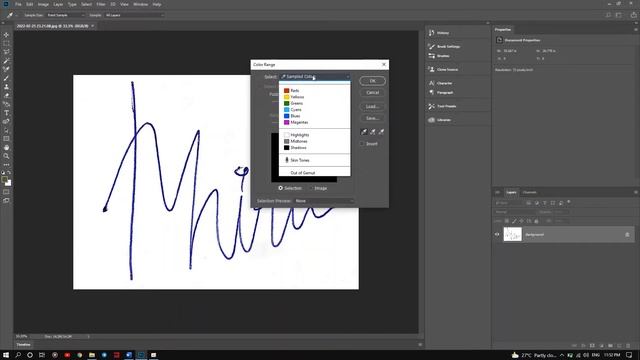The height and width of the screenshot is (360, 640).
Task: Toggle the layer filter switch in Layers panel
Action: [x=569, y=202]
